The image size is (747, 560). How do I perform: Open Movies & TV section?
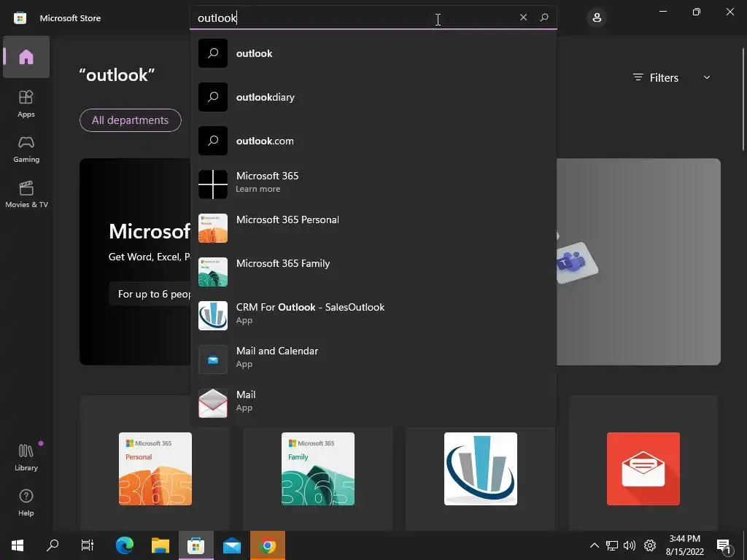[x=26, y=194]
